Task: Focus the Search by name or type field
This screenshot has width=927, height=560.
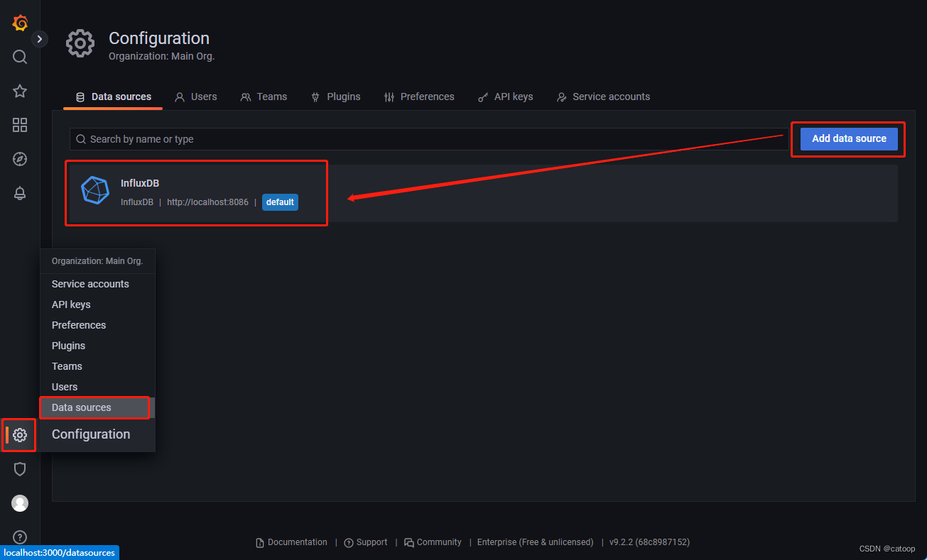Action: point(429,139)
